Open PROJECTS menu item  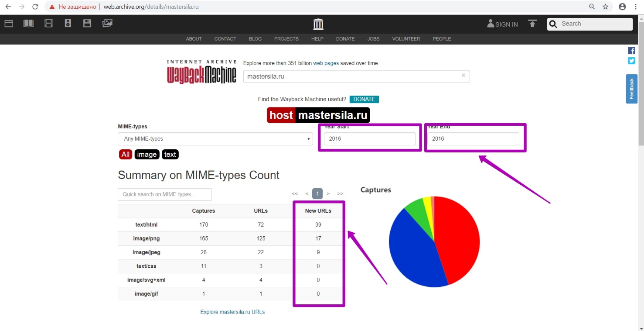(x=286, y=39)
